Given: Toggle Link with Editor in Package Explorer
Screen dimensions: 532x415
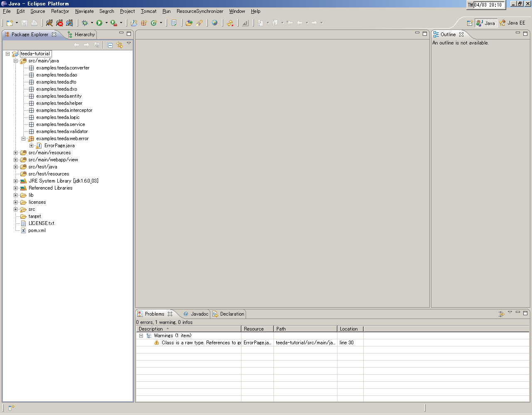Looking at the screenshot, I should pos(120,45).
